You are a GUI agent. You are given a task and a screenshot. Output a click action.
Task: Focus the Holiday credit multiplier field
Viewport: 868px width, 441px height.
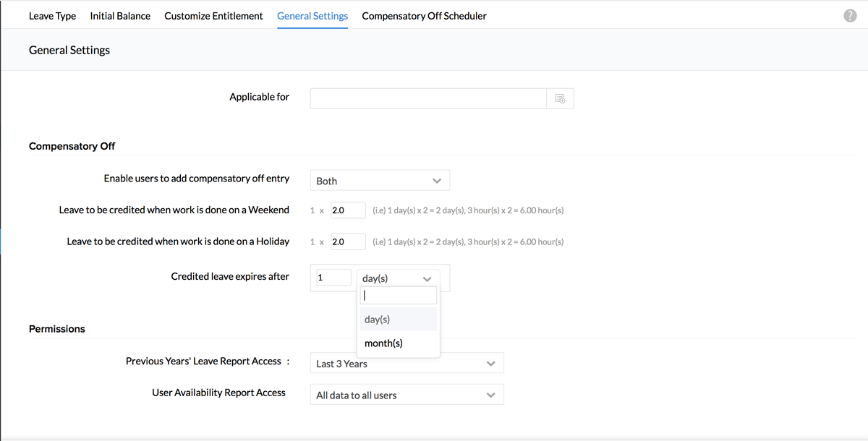347,241
